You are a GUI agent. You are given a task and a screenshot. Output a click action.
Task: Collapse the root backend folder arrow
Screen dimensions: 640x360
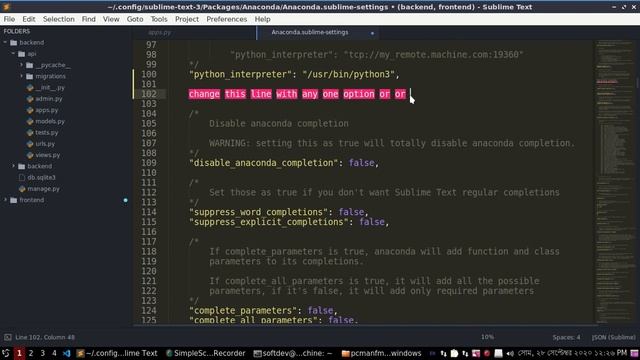(x=5, y=42)
